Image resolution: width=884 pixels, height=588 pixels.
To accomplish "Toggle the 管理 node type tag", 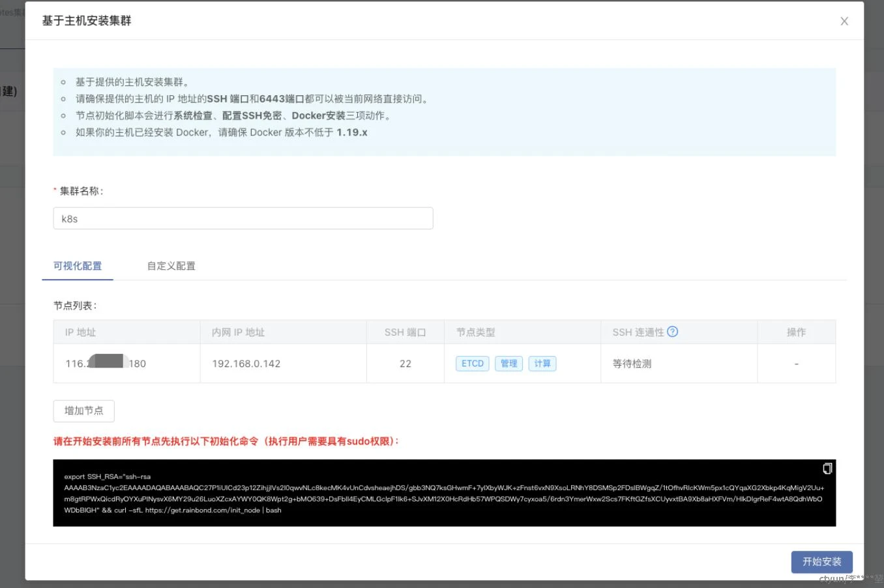I will point(509,364).
